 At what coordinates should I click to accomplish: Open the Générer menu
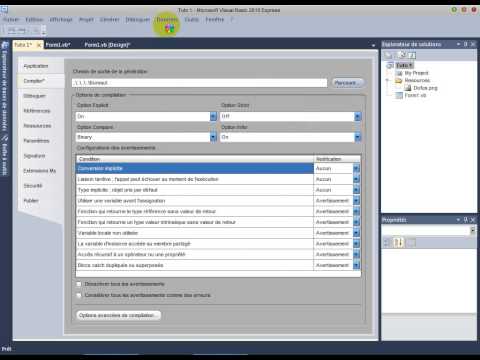click(x=110, y=20)
